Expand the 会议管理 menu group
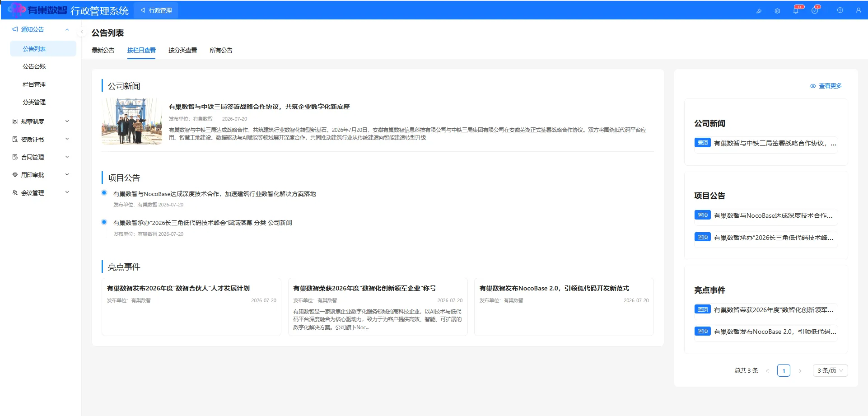The image size is (868, 416). [67, 192]
